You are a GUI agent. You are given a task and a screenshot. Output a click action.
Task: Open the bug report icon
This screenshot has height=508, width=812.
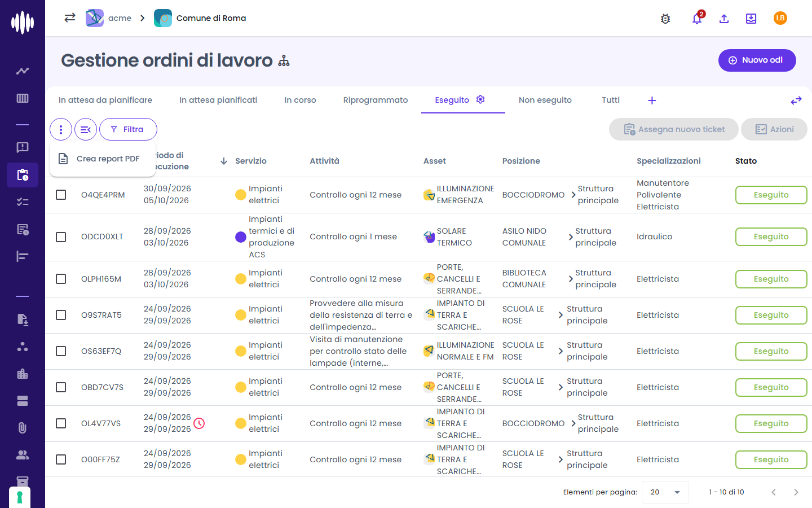coord(665,19)
